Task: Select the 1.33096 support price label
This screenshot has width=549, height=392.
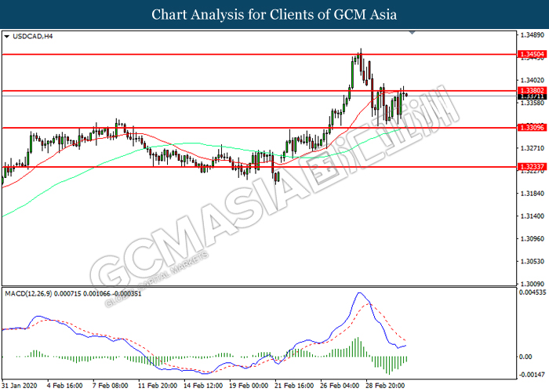Action: click(532, 128)
